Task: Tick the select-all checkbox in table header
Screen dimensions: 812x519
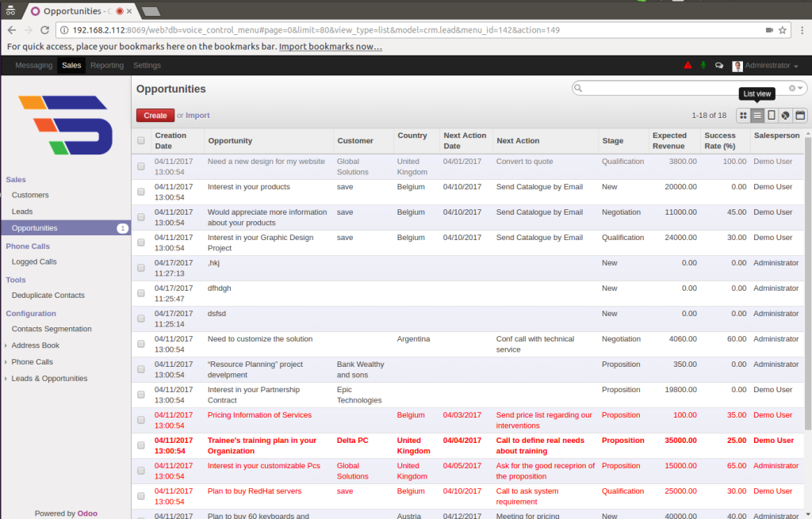Action: [141, 141]
